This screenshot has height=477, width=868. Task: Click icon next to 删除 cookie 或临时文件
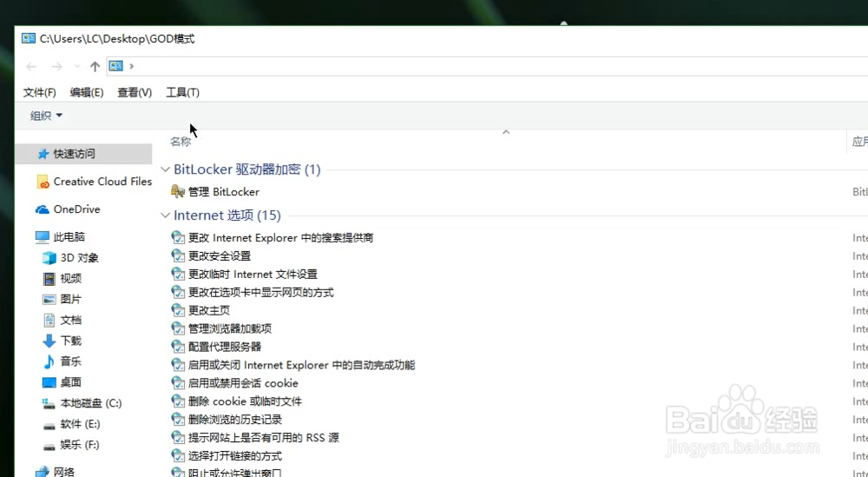(x=178, y=401)
